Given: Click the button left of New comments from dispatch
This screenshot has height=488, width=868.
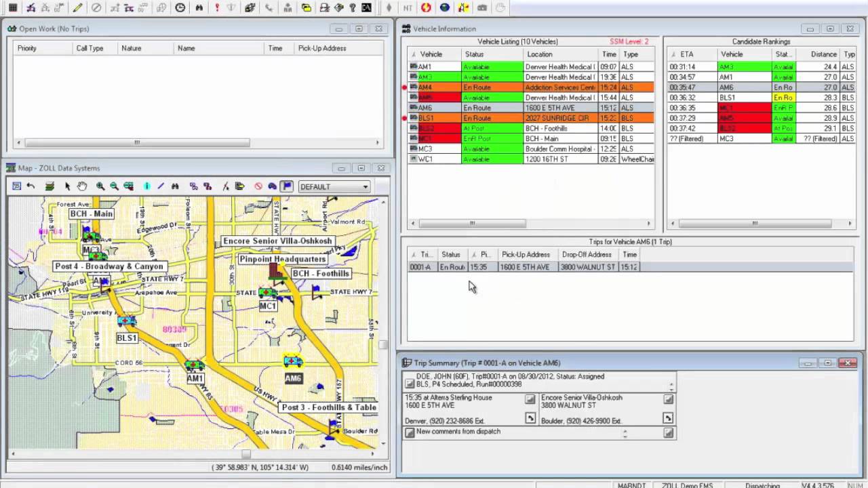Looking at the screenshot, I should (x=410, y=432).
